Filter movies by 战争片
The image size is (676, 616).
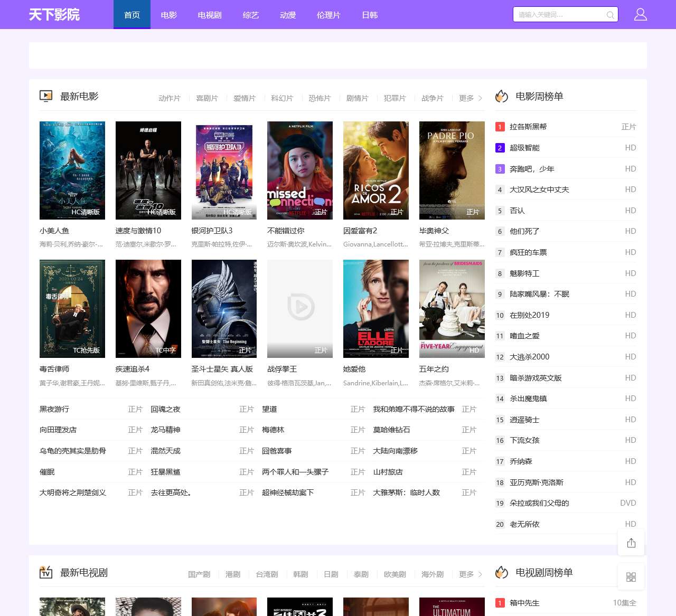pyautogui.click(x=433, y=98)
